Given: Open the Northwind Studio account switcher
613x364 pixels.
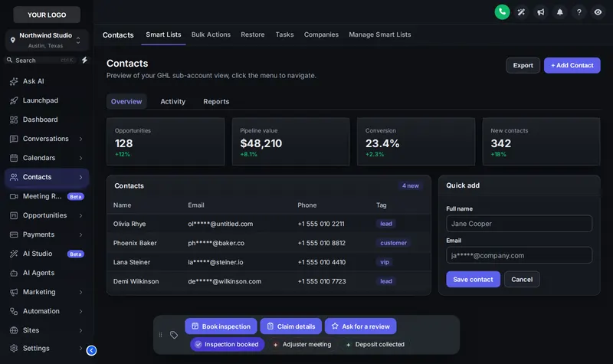Looking at the screenshot, I should 47,40.
